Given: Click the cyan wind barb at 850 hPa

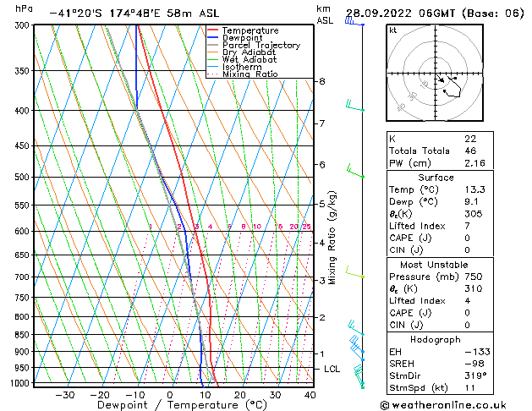Looking at the screenshot, I should (x=356, y=328).
